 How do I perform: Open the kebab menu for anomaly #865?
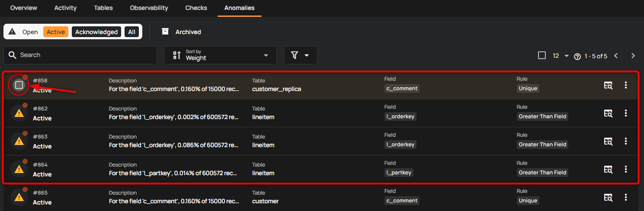[625, 197]
